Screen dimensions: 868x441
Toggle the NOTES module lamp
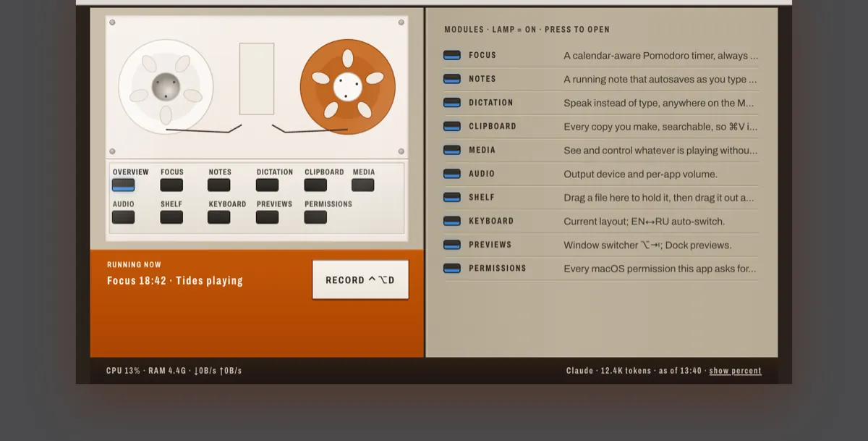(452, 79)
